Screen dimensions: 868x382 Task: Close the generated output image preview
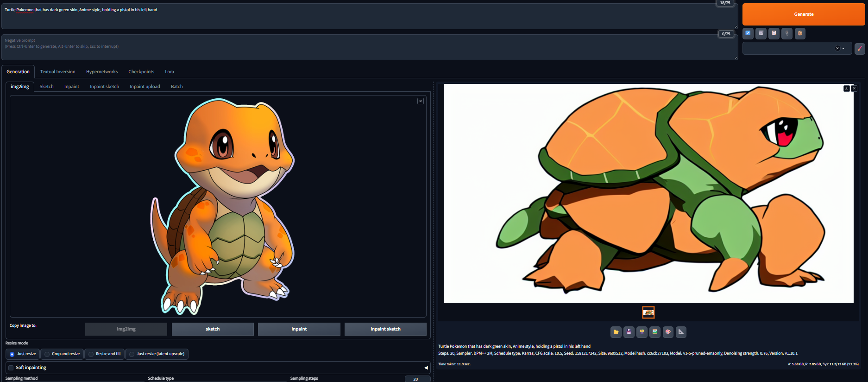(x=854, y=89)
